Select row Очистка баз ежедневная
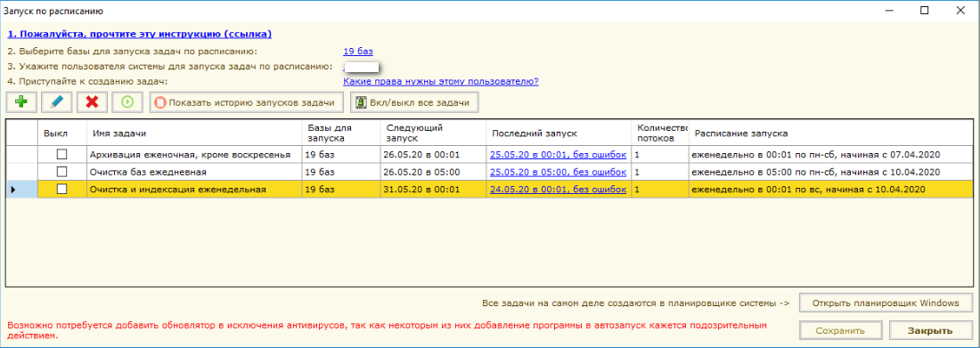Screen dimensions: 980x348 pos(490,172)
